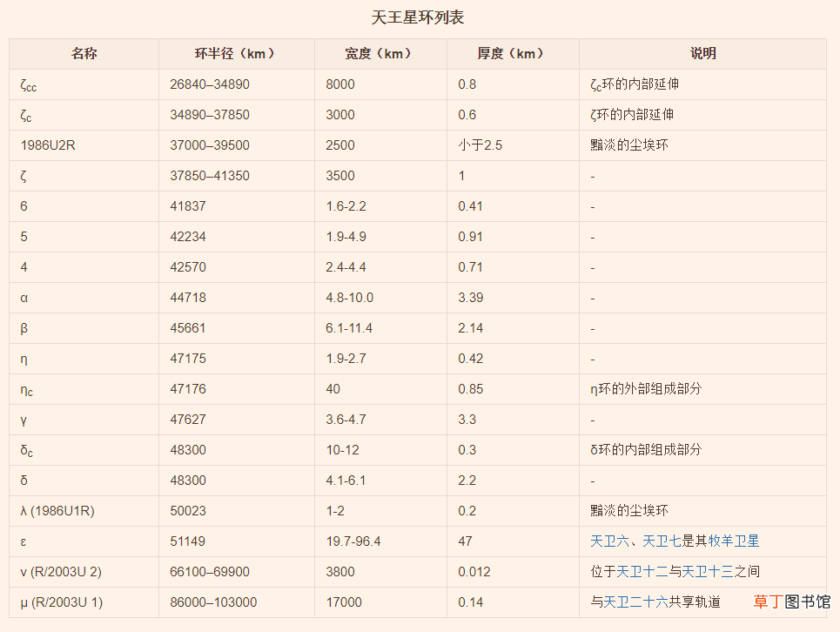Open the 天卫十二 link in ν row
The height and width of the screenshot is (632, 840).
click(x=642, y=571)
